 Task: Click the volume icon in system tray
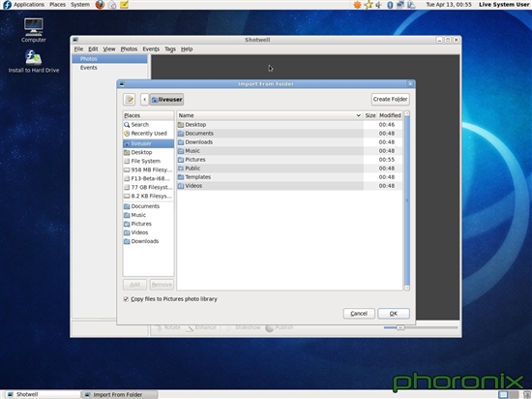pyautogui.click(x=378, y=5)
